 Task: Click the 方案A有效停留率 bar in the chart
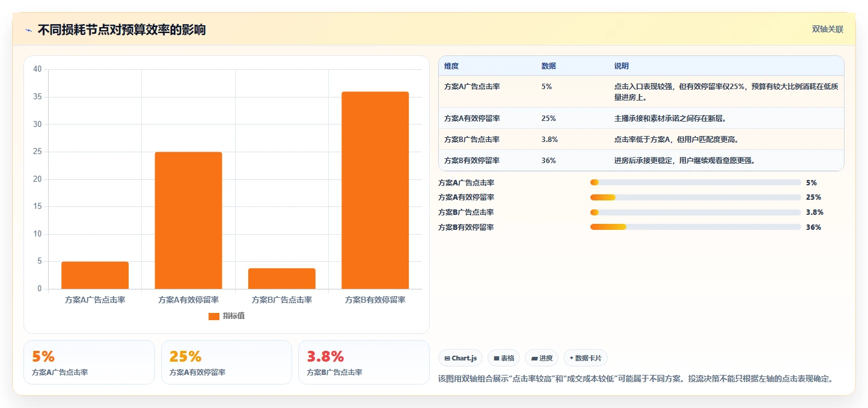188,220
